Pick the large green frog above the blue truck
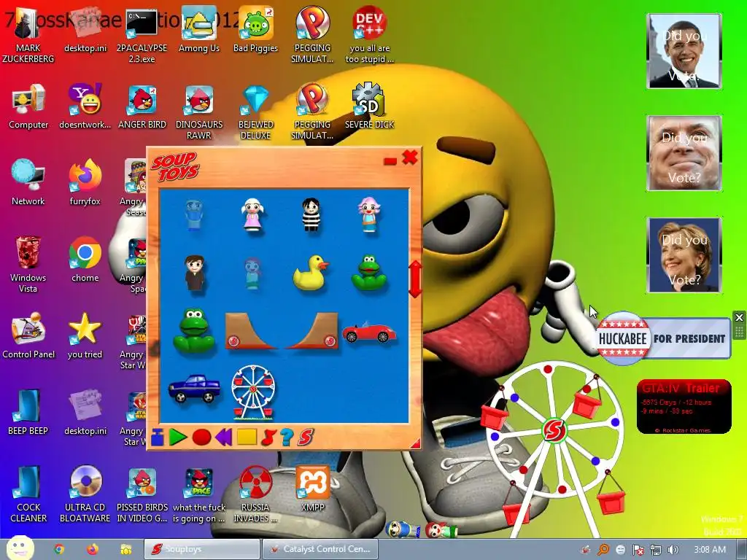The width and height of the screenshot is (747, 560). click(194, 332)
